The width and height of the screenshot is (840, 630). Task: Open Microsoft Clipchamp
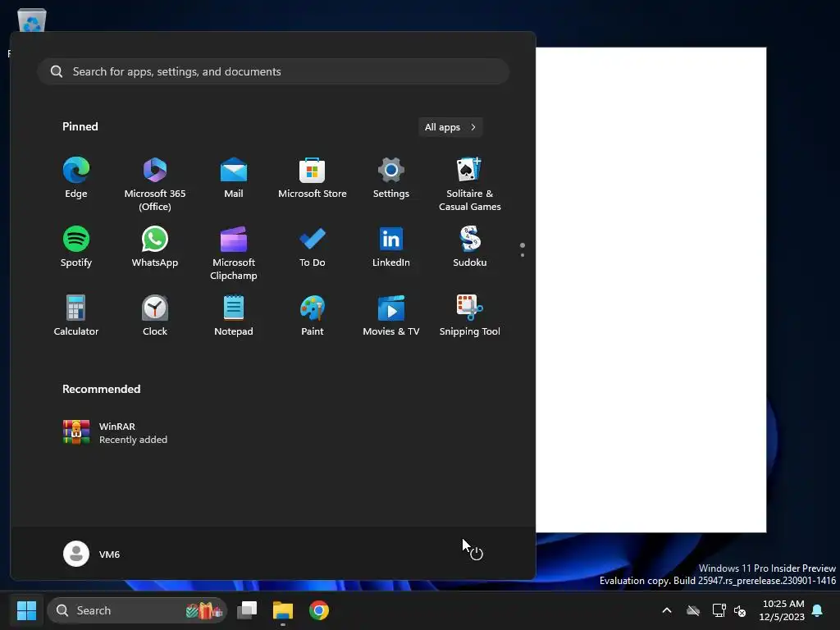point(234,253)
